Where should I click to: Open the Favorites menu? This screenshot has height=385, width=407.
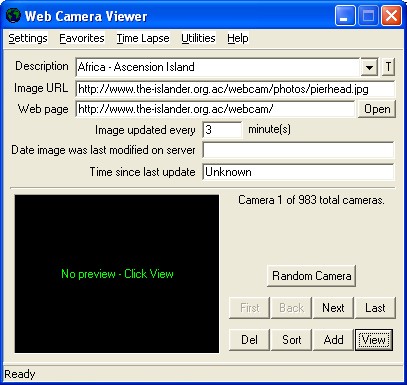tap(82, 38)
